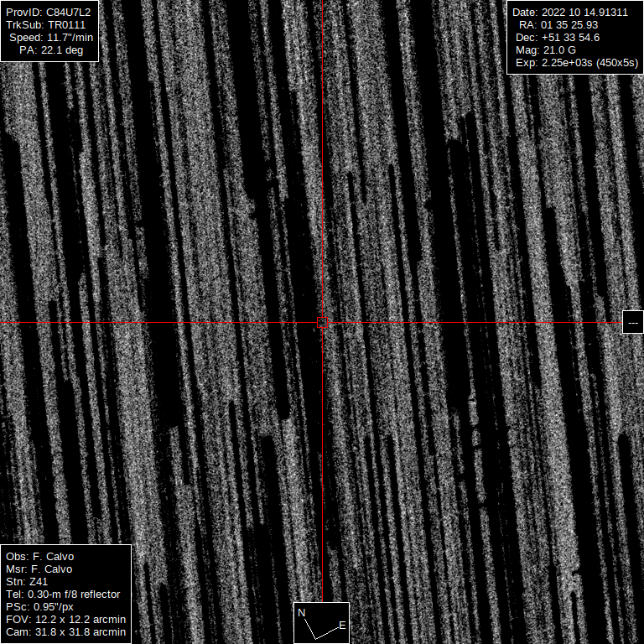The height and width of the screenshot is (644, 644).
Task: Select the 'PA: 22.1 deg' value
Action: 51,50
